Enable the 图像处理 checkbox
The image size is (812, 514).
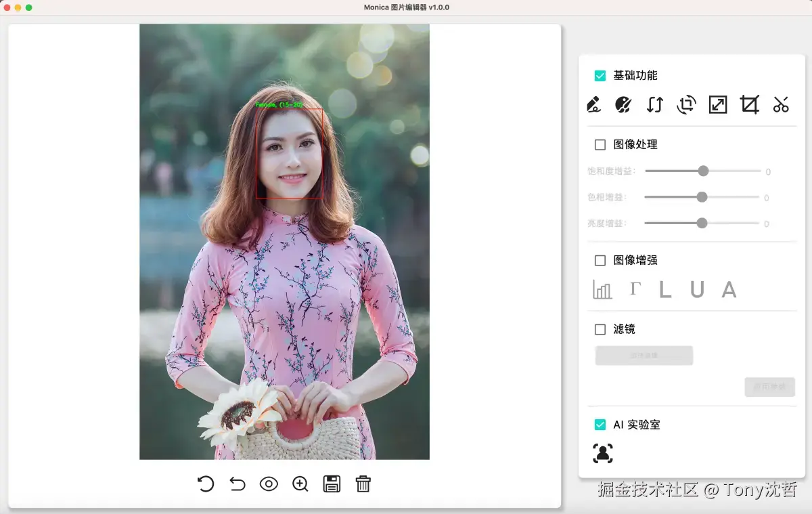[600, 145]
